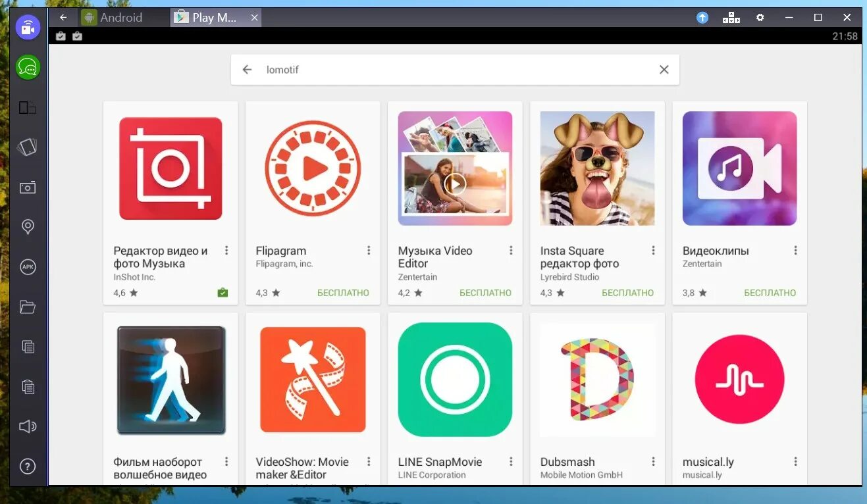Image resolution: width=867 pixels, height=504 pixels.
Task: Click БЕСПЛАТНО on Insta Square card
Action: click(x=628, y=293)
